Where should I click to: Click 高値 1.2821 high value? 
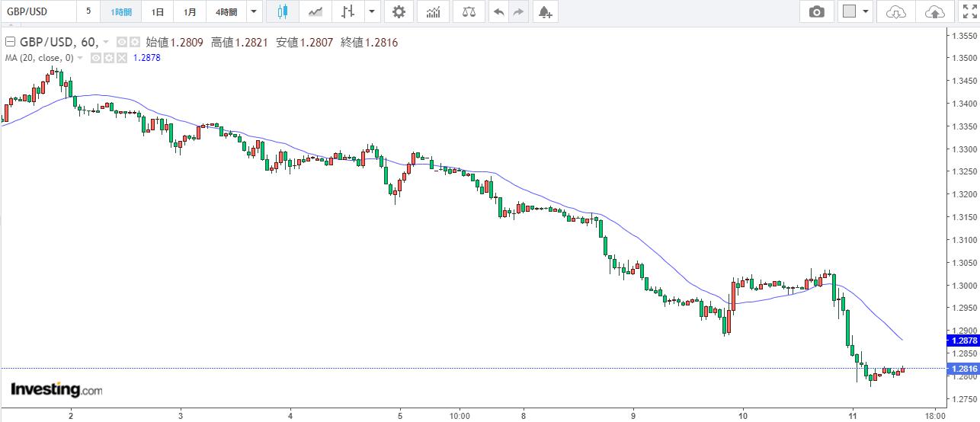[x=239, y=43]
